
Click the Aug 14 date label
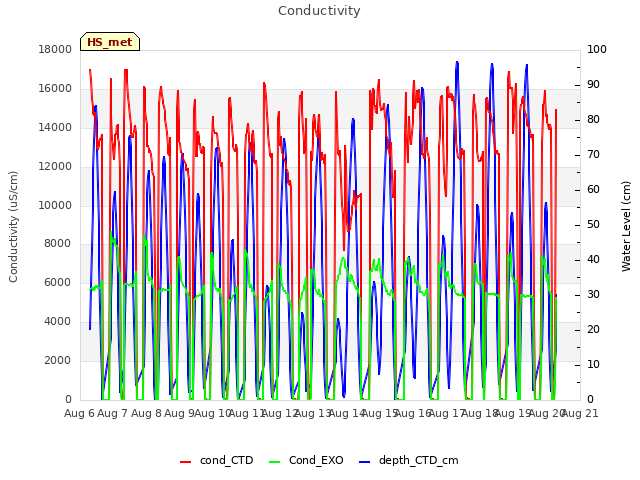(347, 414)
